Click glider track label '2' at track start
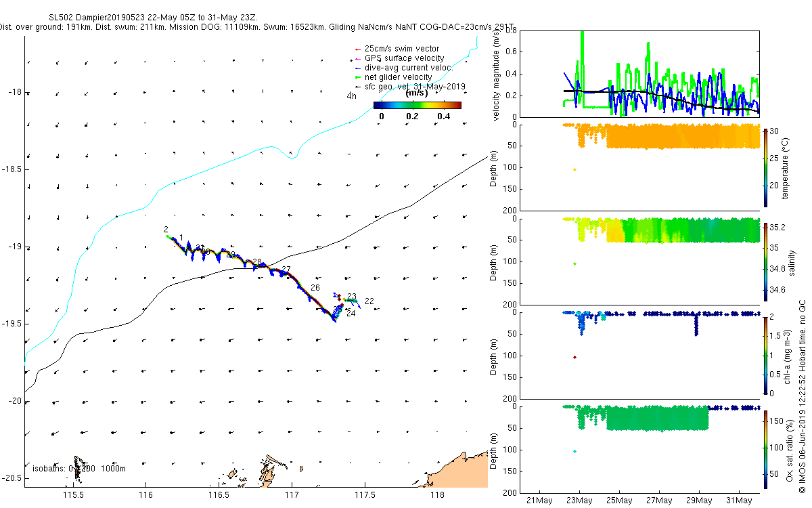This screenshot has height=508, width=812. pyautogui.click(x=166, y=230)
